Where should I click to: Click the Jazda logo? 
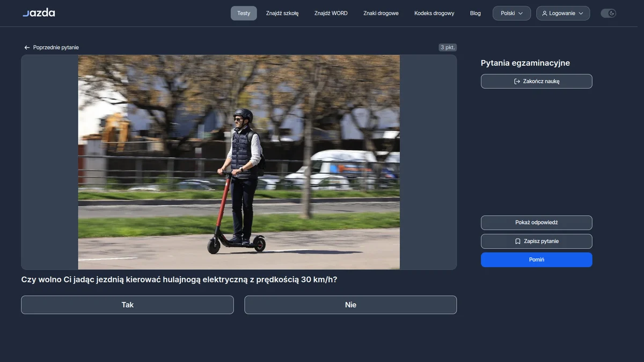click(39, 13)
